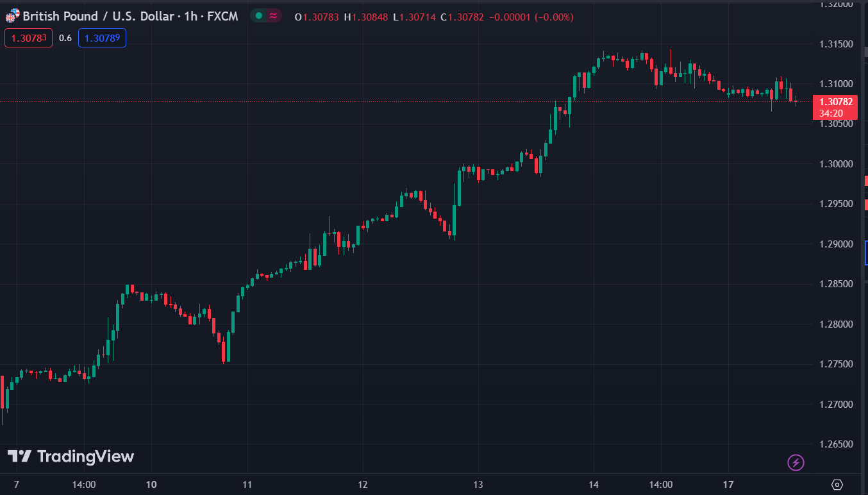Viewport: 868px width, 495px height.
Task: Click the green market status dot
Action: pyautogui.click(x=258, y=16)
